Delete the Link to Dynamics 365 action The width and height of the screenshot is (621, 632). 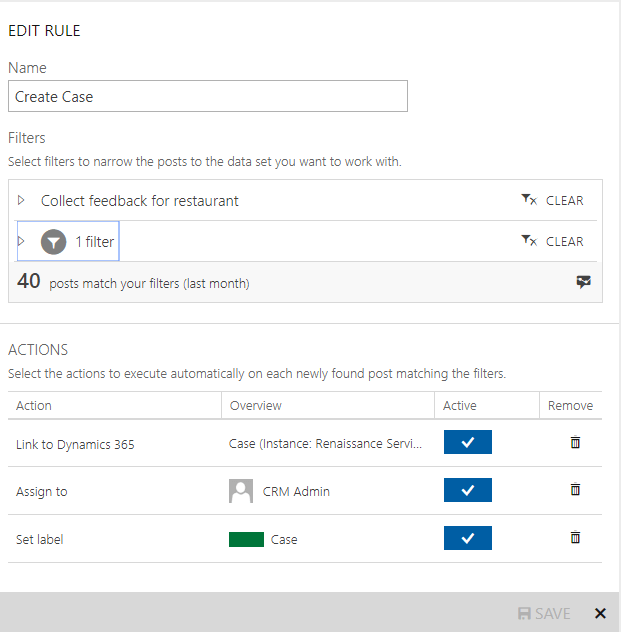point(575,443)
